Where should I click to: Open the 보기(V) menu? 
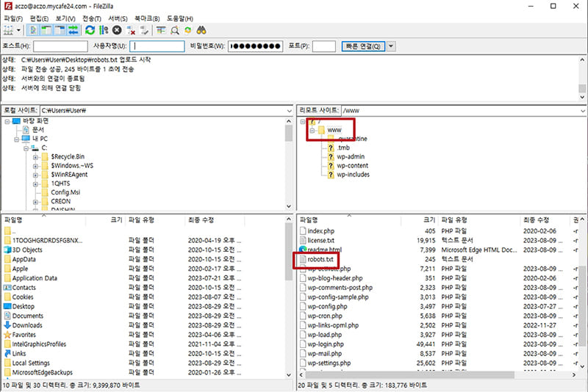click(x=65, y=18)
